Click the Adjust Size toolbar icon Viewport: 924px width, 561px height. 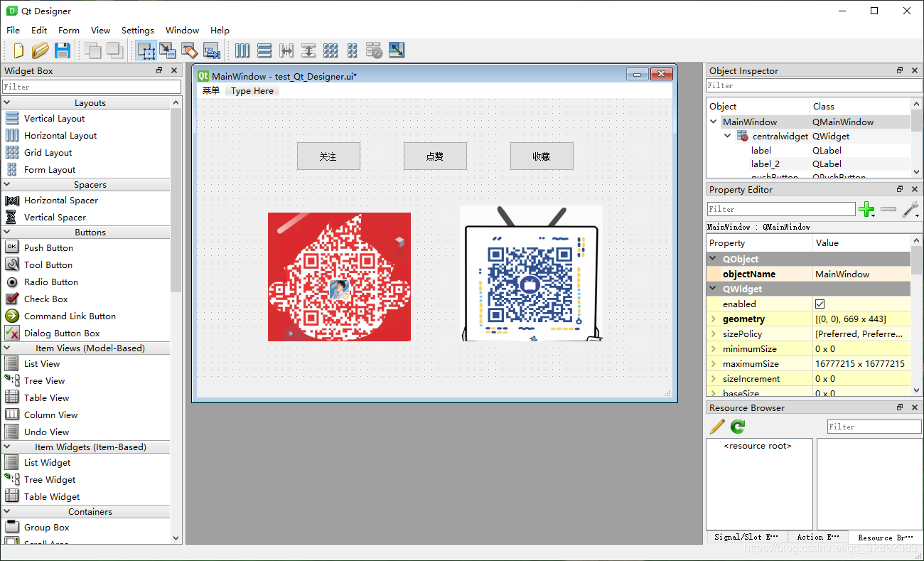pos(396,50)
